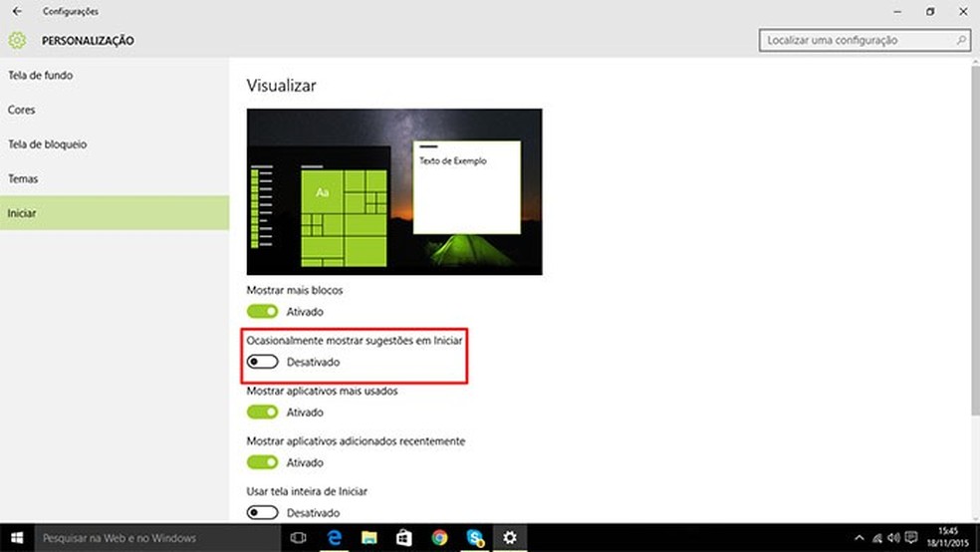
Task: Toggle off Mostrar aplicativos adicionados recentemente
Action: [263, 462]
